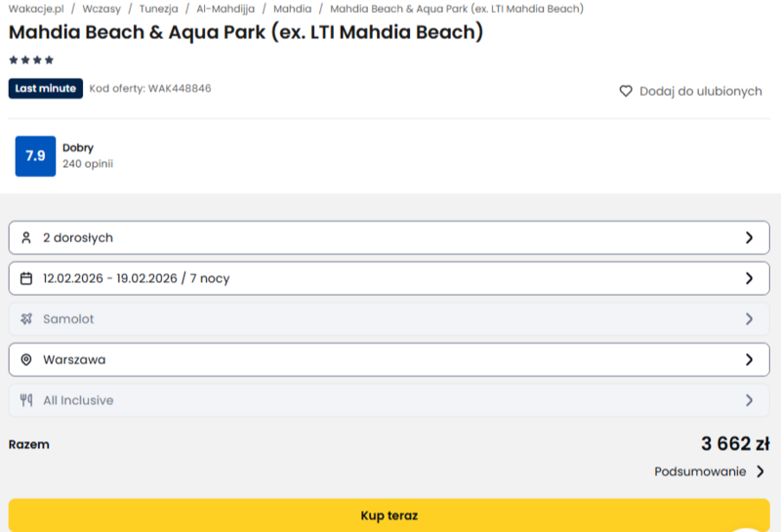Screen dimensions: 781x532
Task: Navigate to Al-Mahdijja breadcrumb
Action: [226, 9]
